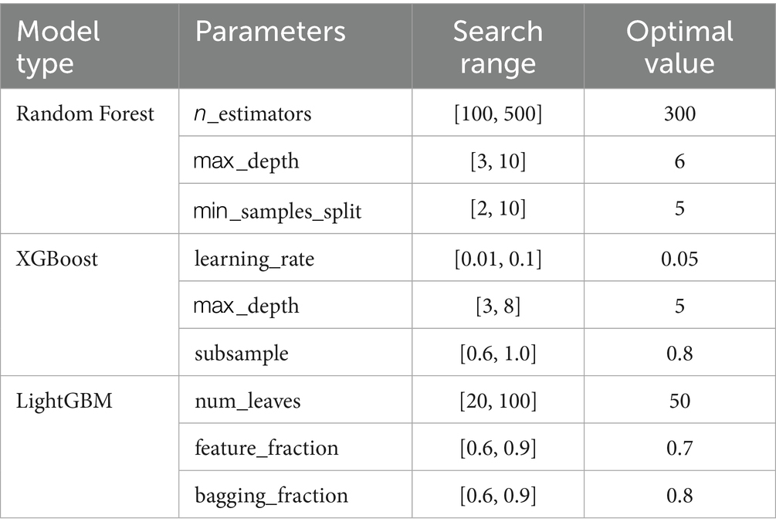Select the min_samples_split parameter cell
Screen dimensions: 776x532
point(278,211)
